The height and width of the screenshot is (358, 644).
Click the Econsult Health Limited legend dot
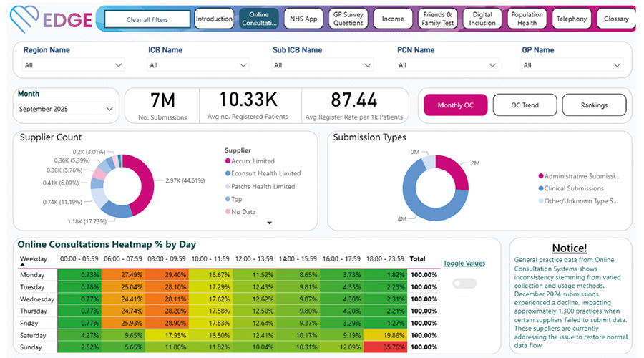[228, 173]
